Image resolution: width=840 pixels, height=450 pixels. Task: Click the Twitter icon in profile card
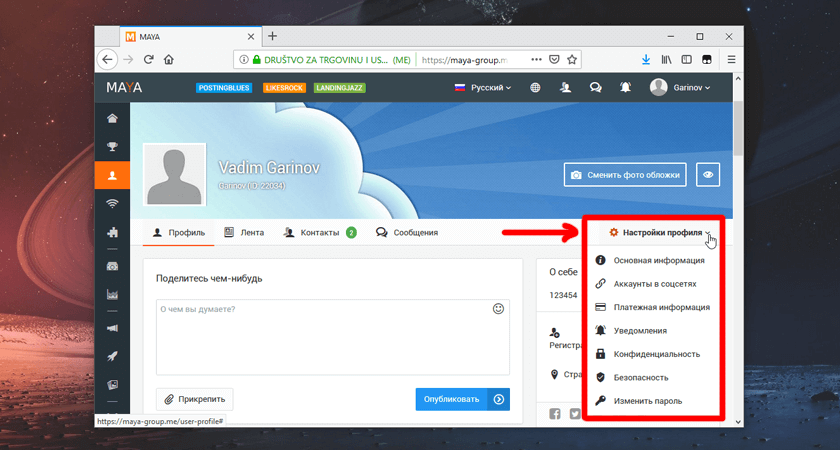click(575, 414)
